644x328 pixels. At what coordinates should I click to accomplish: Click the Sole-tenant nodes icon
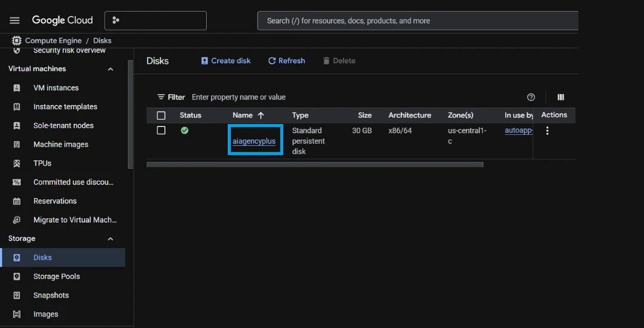click(x=17, y=126)
